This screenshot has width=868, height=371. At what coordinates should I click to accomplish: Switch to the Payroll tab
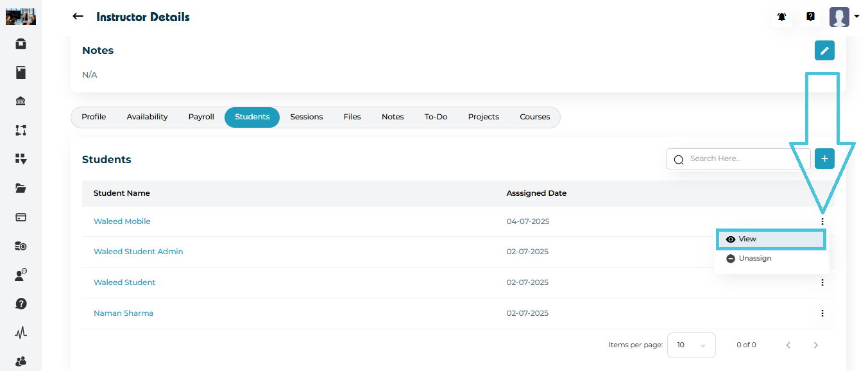(x=201, y=117)
